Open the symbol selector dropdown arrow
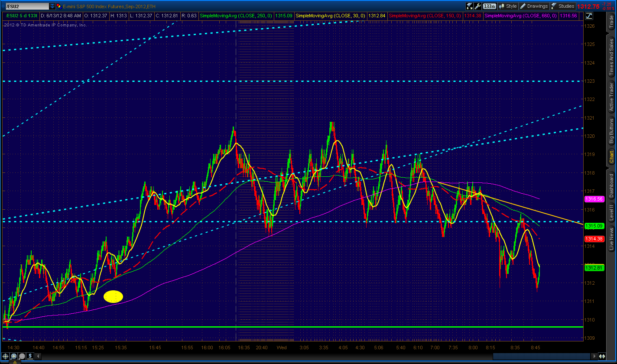This screenshot has width=617, height=364. (52, 6)
